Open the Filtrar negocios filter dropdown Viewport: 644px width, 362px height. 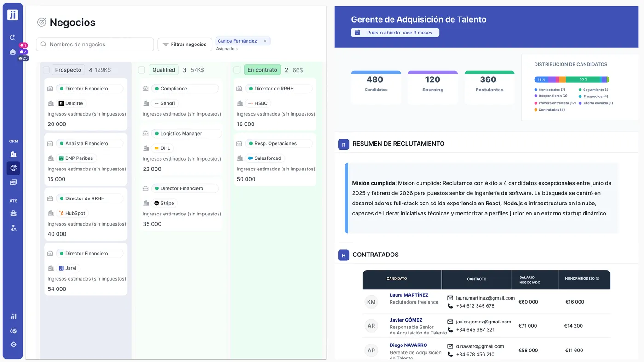[x=184, y=45]
